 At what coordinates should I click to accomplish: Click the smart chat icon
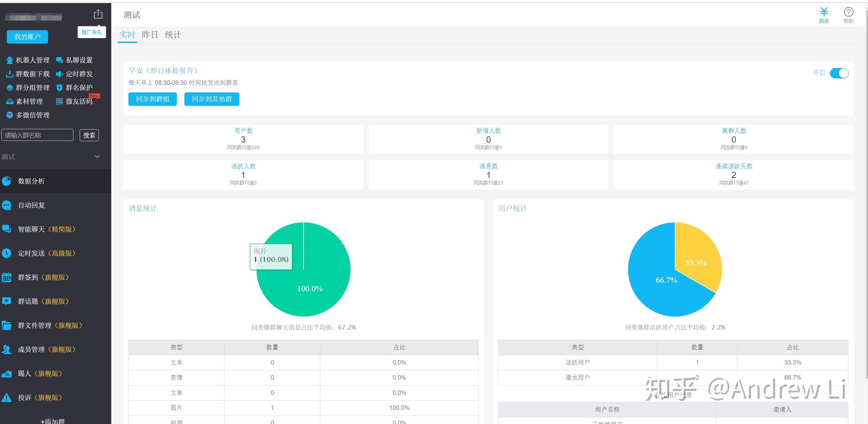pyautogui.click(x=7, y=229)
